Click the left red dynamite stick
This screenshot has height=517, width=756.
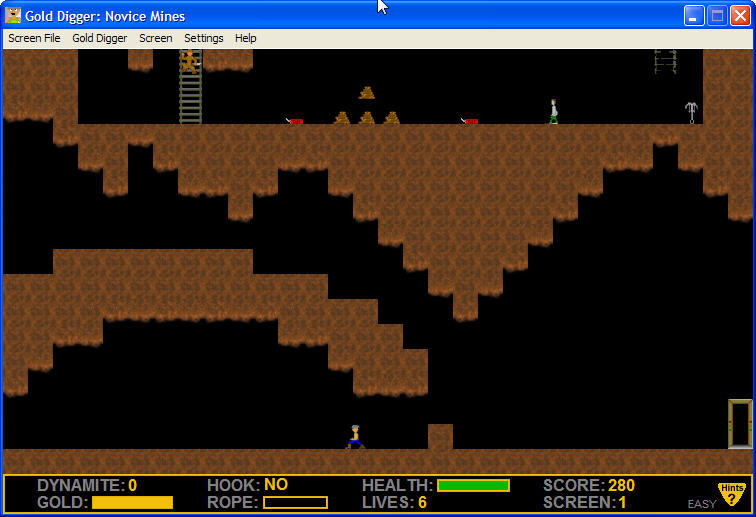[294, 121]
